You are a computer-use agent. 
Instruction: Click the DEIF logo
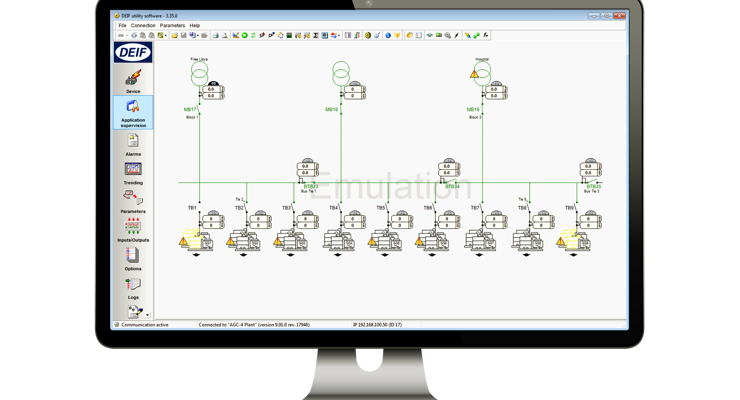click(133, 51)
